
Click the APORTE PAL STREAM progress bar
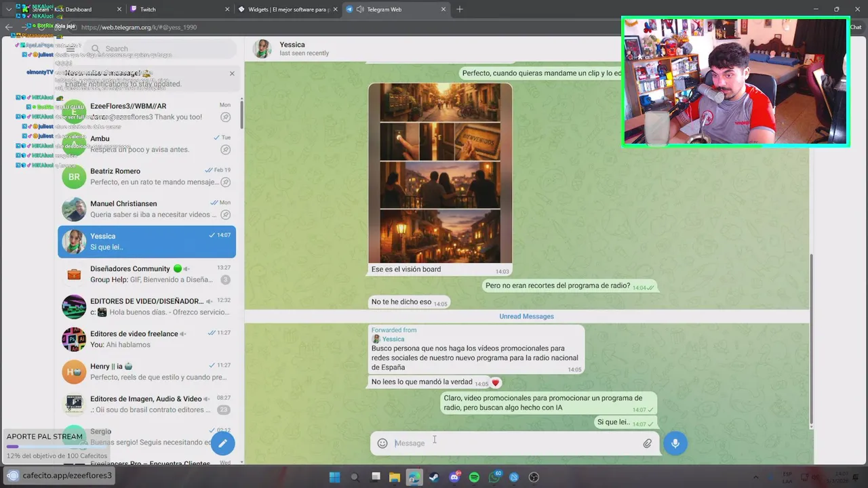pos(58,447)
